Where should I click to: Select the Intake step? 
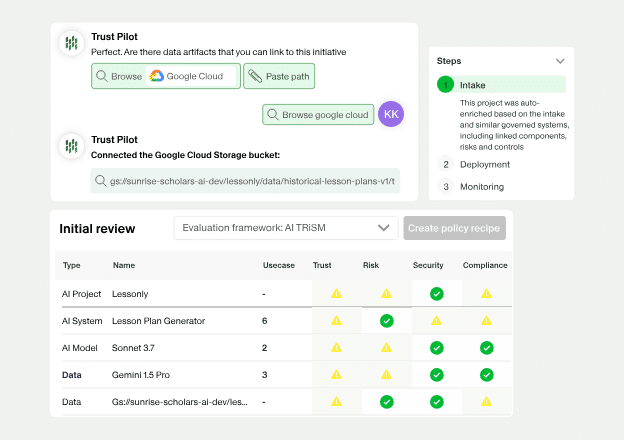click(501, 85)
